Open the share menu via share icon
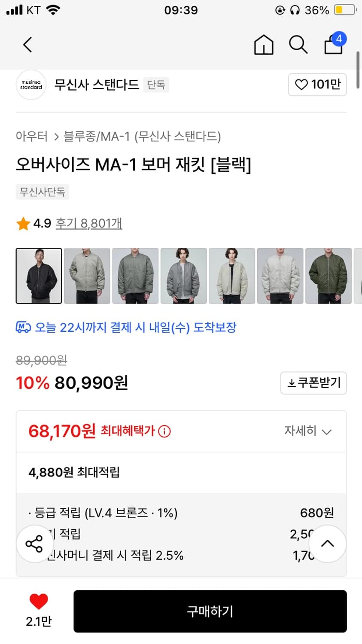Image resolution: width=362 pixels, height=644 pixels. [34, 544]
